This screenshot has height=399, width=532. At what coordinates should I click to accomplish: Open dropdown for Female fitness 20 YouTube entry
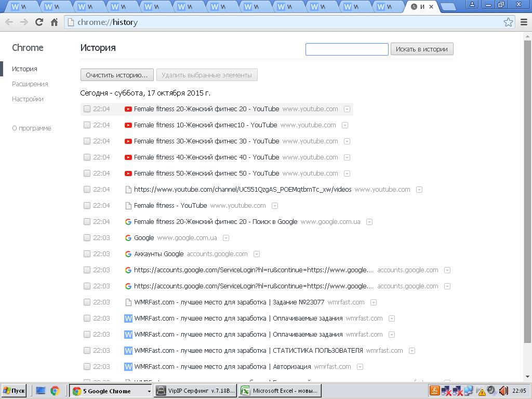tap(347, 109)
